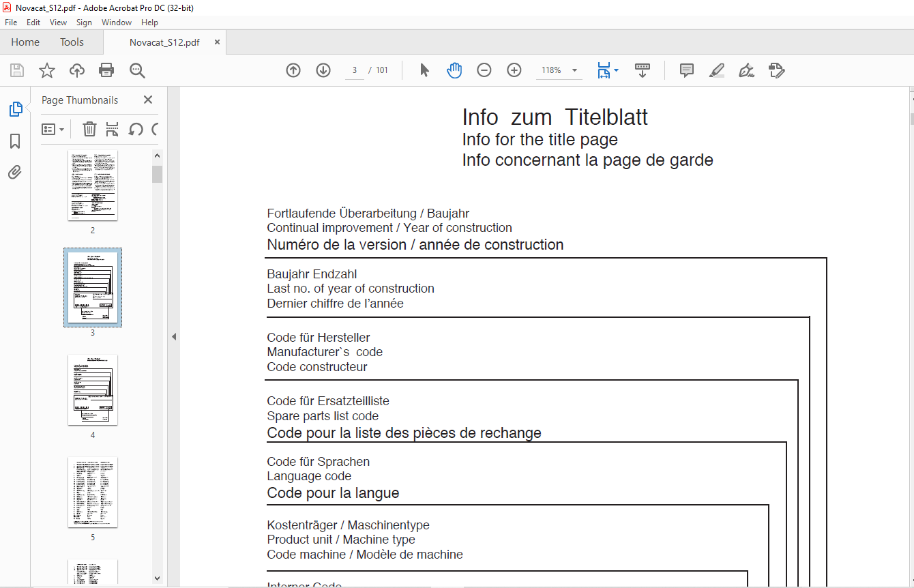Click thumbnail panel scroll down arrow
The height and width of the screenshot is (588, 914).
click(x=157, y=578)
